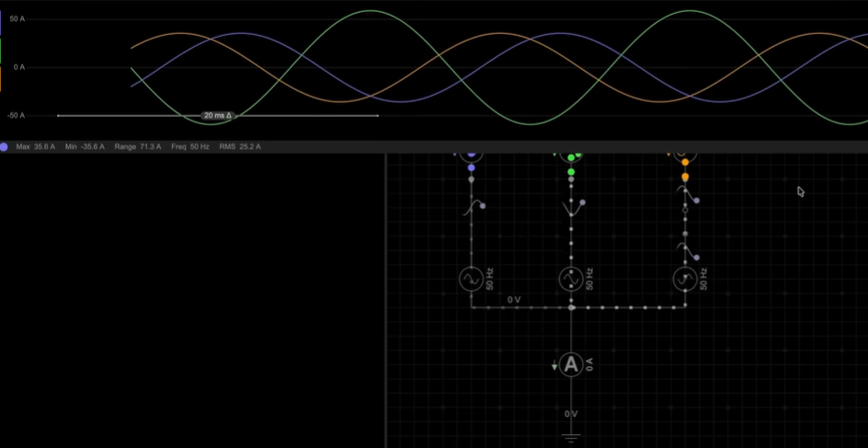Click the purple signal dot in the stats bar
The height and width of the screenshot is (448, 868).
(x=5, y=147)
